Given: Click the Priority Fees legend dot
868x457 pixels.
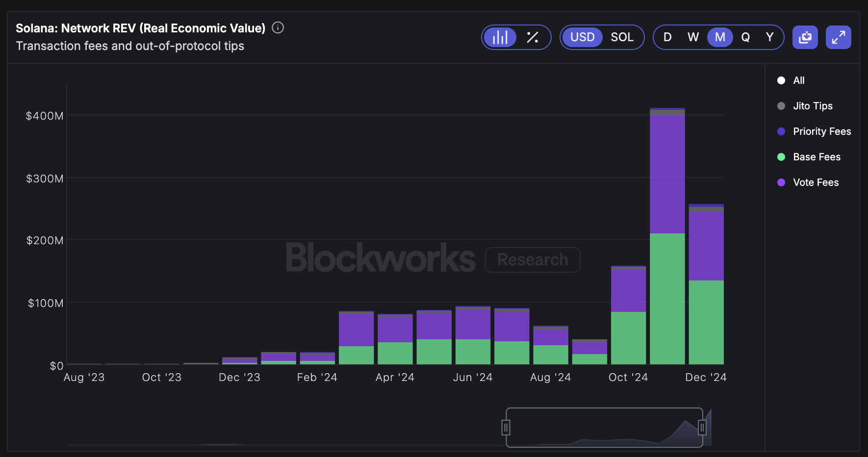Looking at the screenshot, I should coord(781,131).
